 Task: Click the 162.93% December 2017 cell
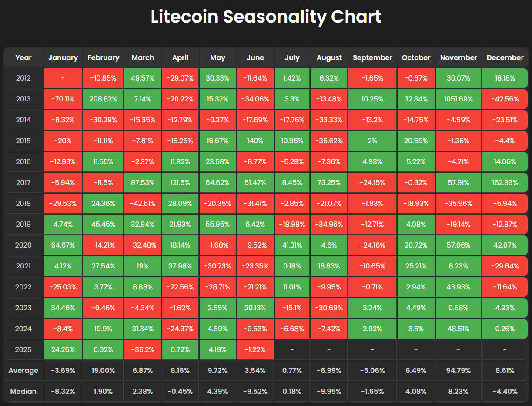point(505,182)
